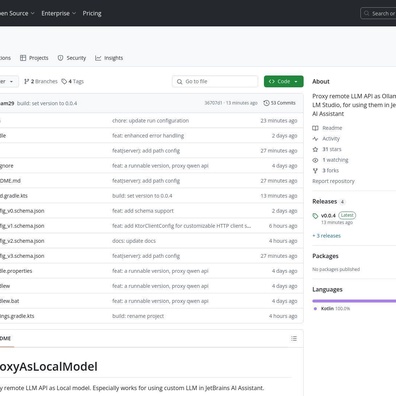This screenshot has width=396, height=396.
Task: Click the branch selector dropdown arrow
Action: click(11, 82)
